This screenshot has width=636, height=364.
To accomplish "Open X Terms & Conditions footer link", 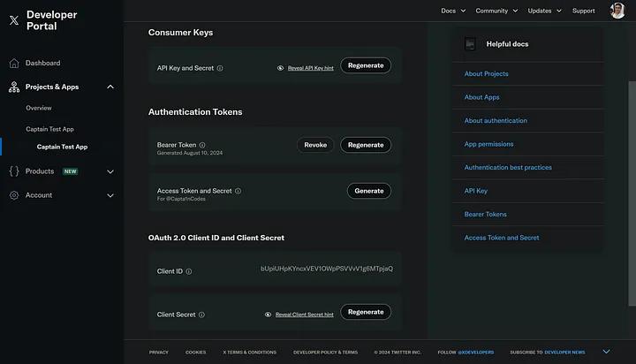I will point(249,353).
